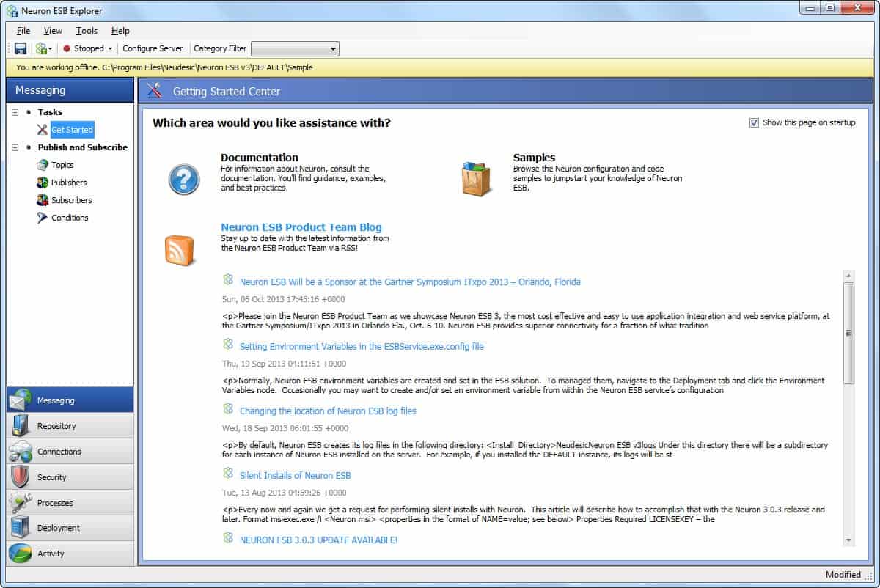
Task: Click the icon beside Gartner Symposium post
Action: point(228,279)
